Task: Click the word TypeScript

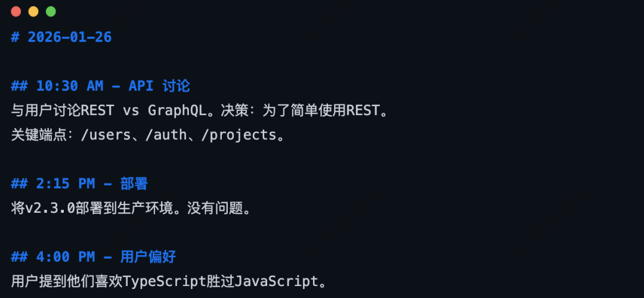Action: [x=164, y=281]
